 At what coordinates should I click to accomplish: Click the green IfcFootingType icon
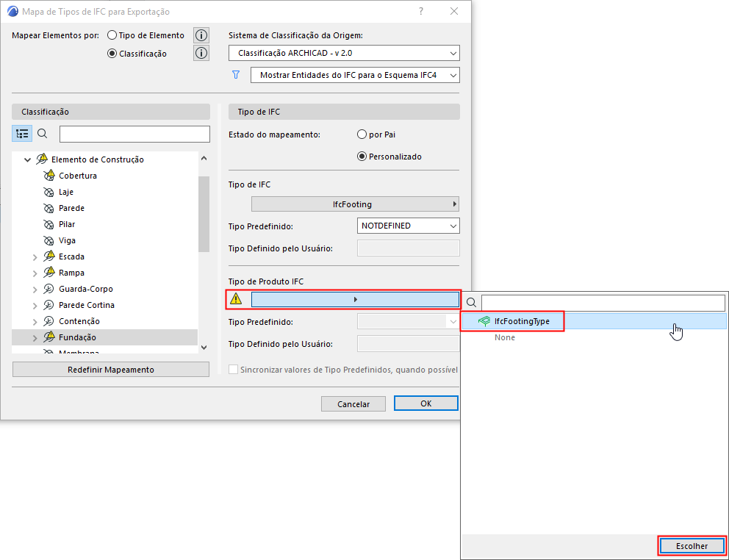[484, 321]
